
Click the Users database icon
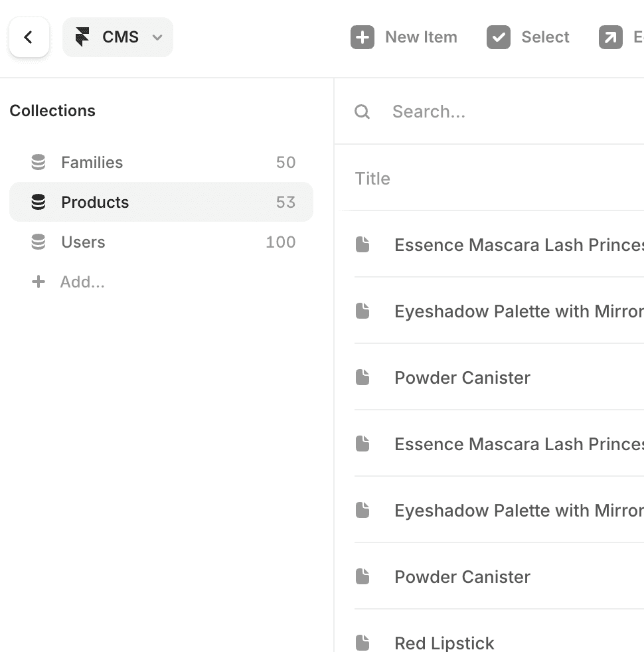coord(39,242)
